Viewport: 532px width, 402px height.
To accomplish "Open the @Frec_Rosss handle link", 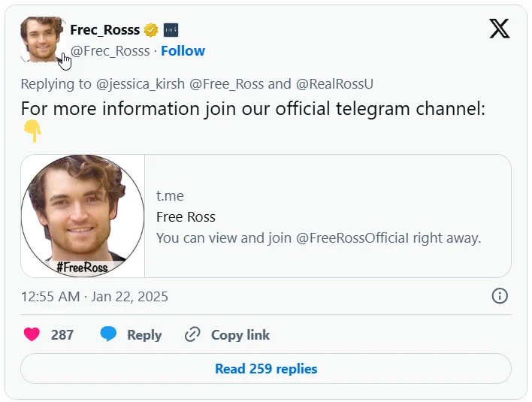I will pyautogui.click(x=110, y=51).
